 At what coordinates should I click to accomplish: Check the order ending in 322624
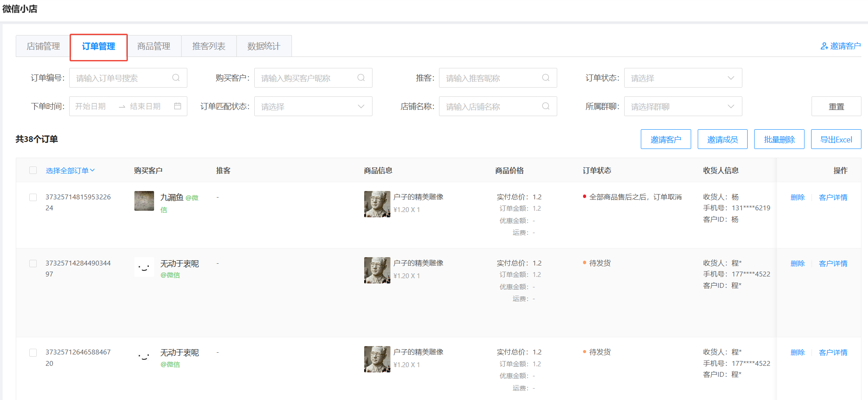click(x=33, y=198)
